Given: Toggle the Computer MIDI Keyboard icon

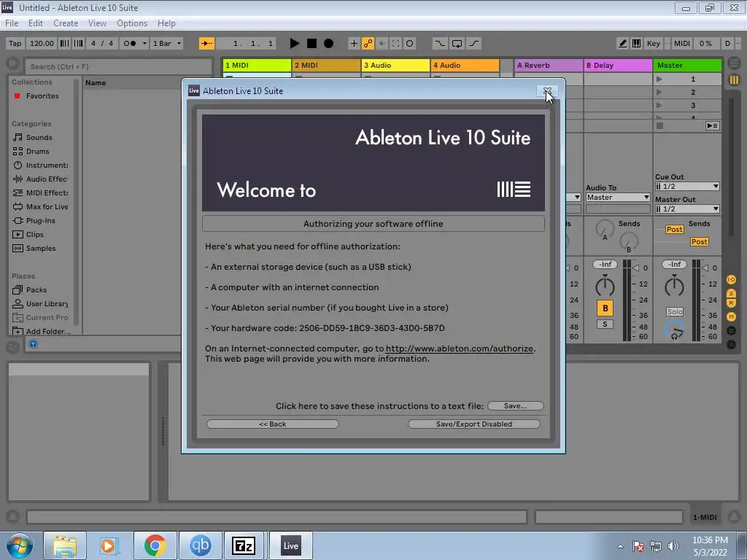Looking at the screenshot, I should point(636,43).
